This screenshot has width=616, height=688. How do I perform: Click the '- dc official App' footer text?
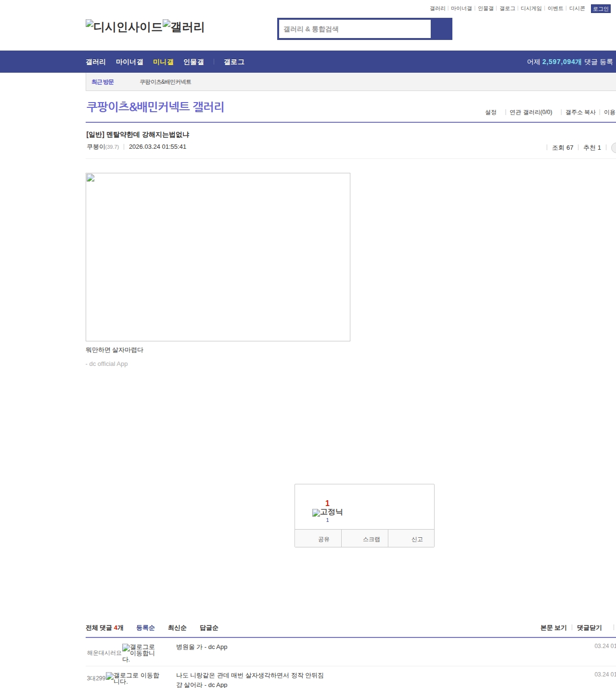107,364
